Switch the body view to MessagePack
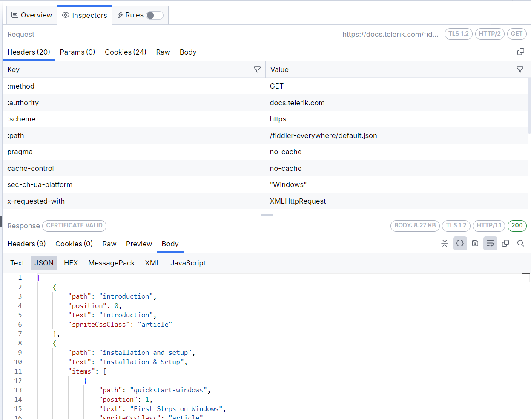 click(x=111, y=263)
